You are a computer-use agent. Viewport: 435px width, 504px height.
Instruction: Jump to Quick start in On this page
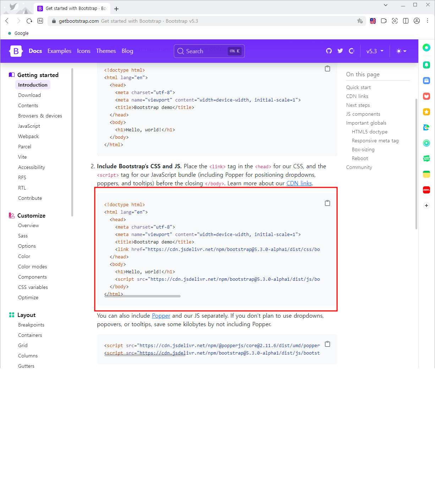(x=358, y=87)
